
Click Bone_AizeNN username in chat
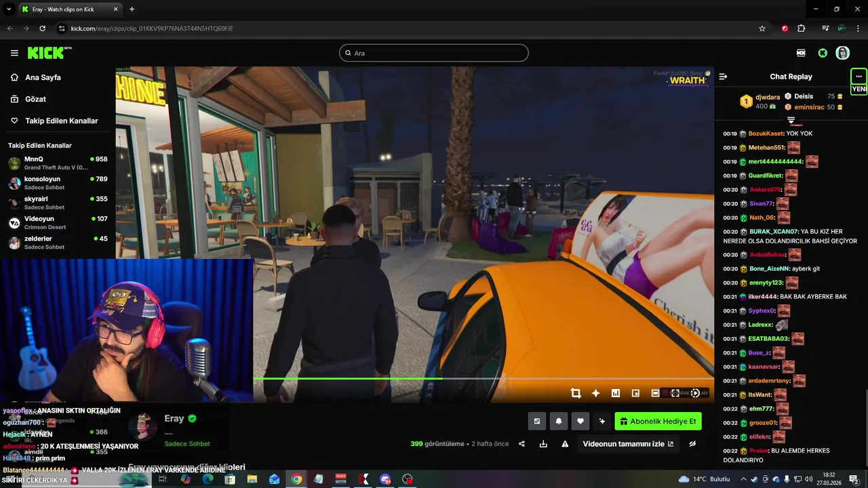point(769,268)
